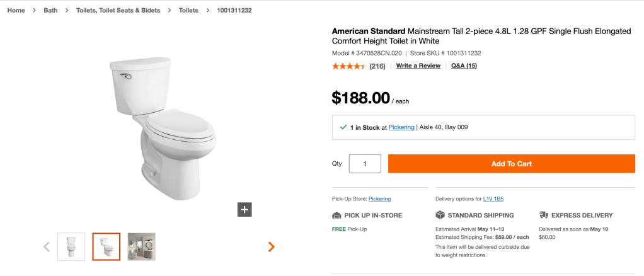
Task: Click the previous image gray arrow
Action: point(47,247)
